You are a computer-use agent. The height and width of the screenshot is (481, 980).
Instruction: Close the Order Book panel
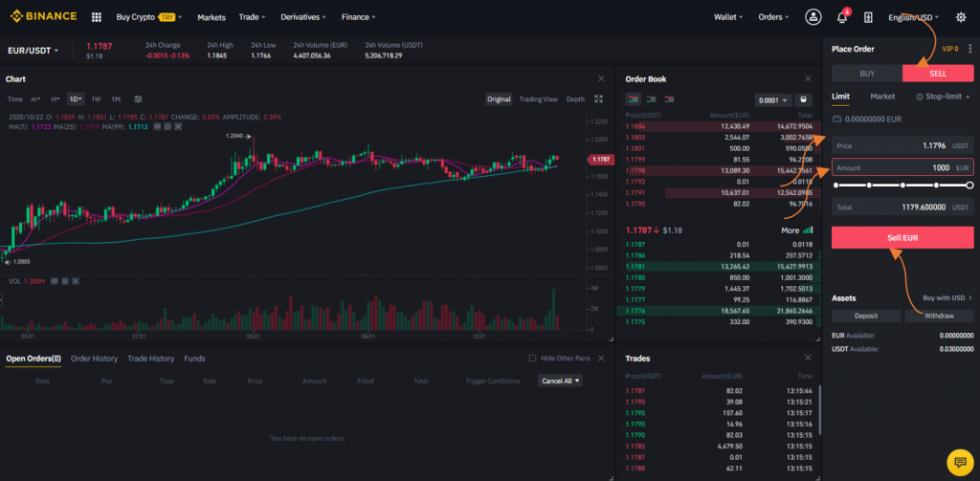coord(808,78)
